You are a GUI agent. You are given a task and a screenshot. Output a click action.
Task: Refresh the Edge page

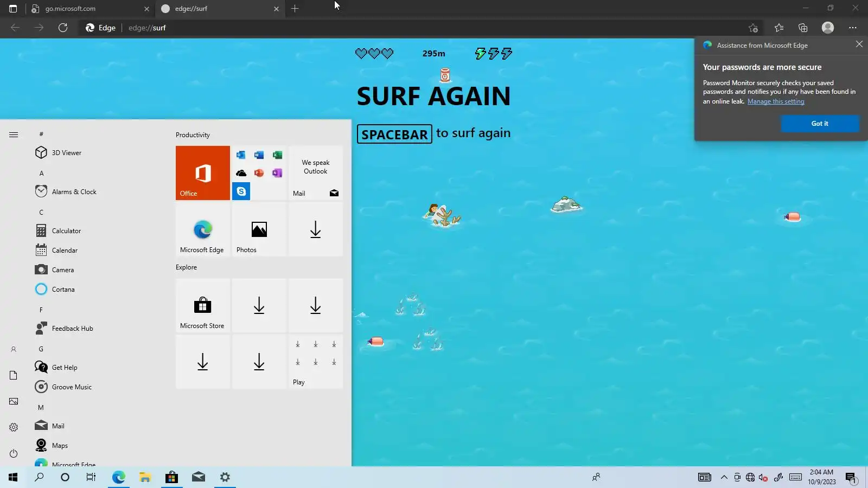point(63,28)
